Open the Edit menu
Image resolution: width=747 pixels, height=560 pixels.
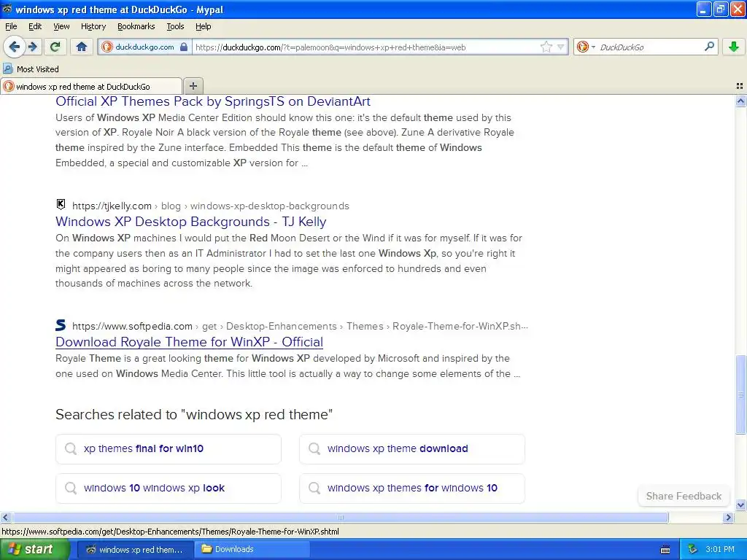coord(35,26)
